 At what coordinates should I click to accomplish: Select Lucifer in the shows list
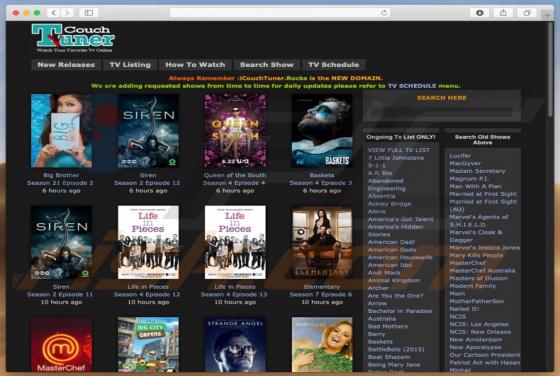[460, 156]
